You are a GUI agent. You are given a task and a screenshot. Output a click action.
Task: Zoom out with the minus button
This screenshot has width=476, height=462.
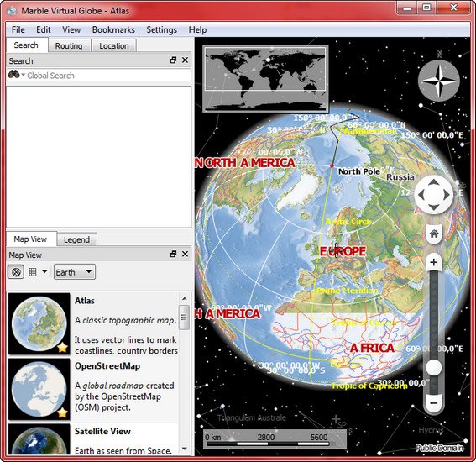(434, 402)
